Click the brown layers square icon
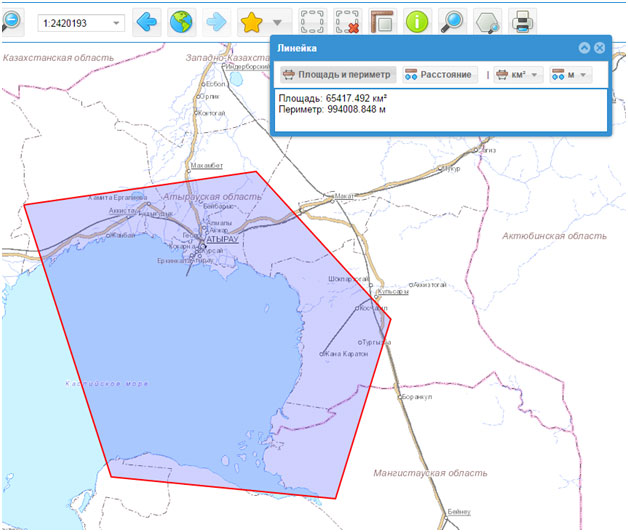Viewport: 628px width, 532px height. pyautogui.click(x=381, y=21)
